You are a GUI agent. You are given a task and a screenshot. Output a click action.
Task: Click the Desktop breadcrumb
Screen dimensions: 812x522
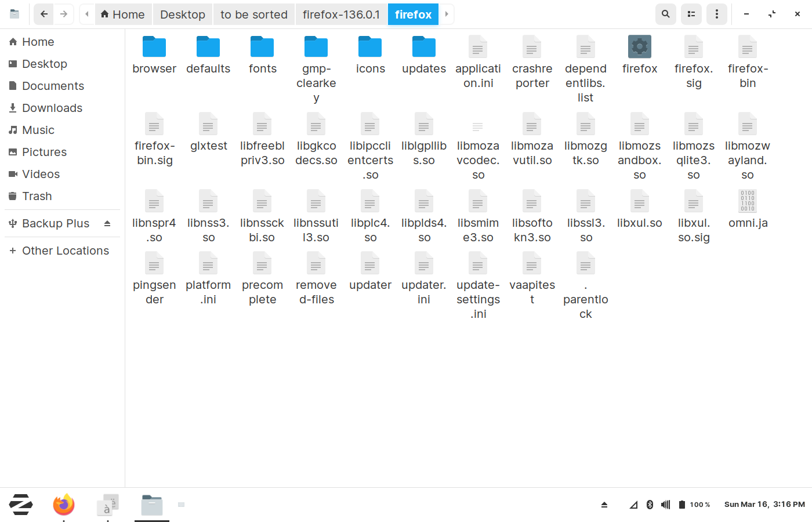click(x=183, y=14)
